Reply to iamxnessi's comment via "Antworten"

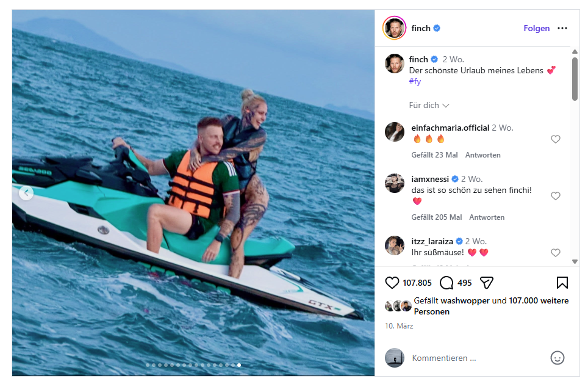coord(487,217)
